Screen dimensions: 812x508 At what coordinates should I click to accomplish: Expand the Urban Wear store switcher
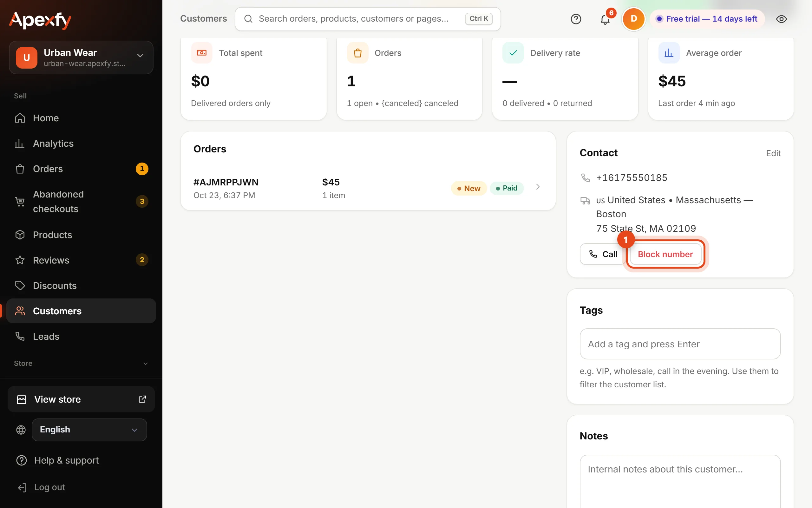[x=81, y=57]
